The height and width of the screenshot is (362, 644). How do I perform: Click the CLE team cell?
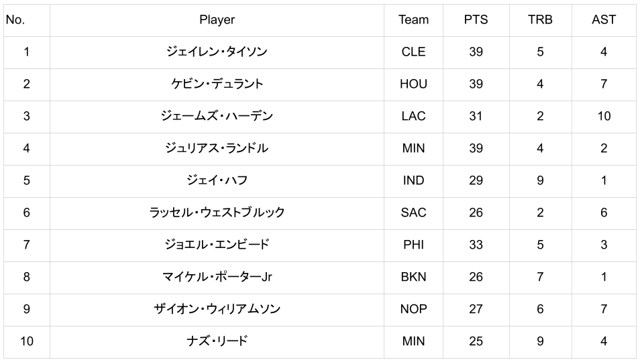coord(413,52)
